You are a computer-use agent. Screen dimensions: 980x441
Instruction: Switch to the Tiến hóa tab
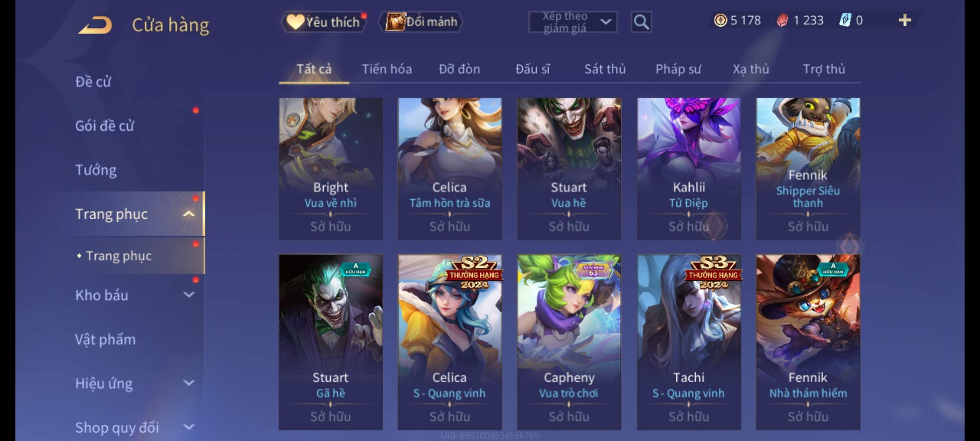[387, 69]
